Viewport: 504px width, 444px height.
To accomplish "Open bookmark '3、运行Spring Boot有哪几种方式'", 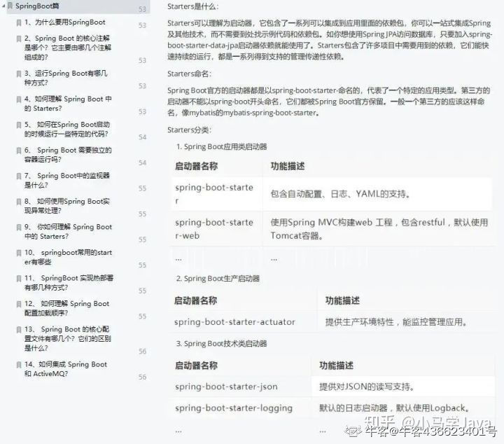I will (66, 78).
